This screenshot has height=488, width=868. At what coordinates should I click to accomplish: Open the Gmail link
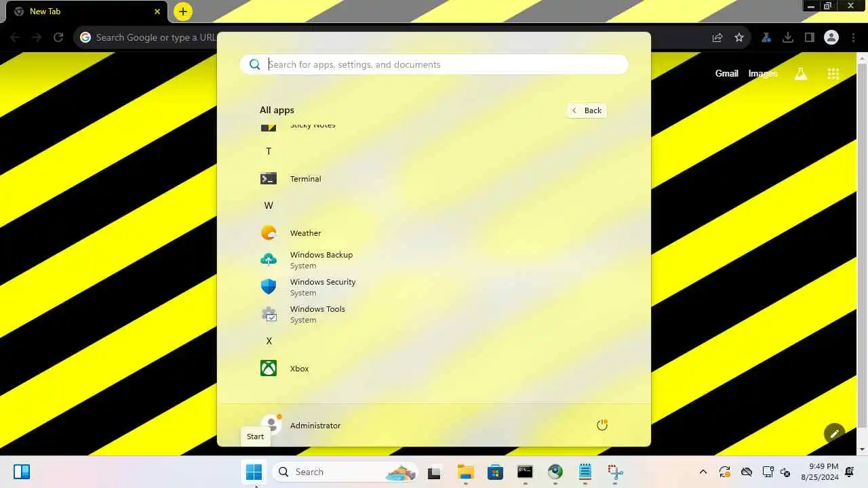726,73
